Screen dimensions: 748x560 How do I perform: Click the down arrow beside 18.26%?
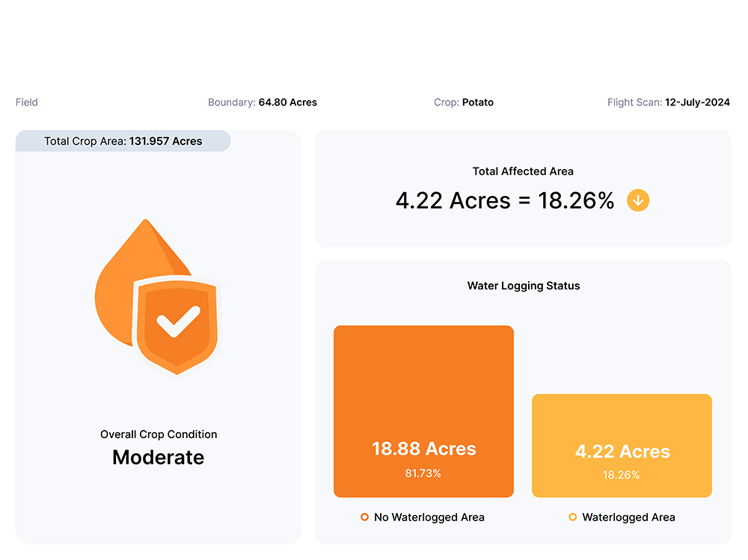638,200
